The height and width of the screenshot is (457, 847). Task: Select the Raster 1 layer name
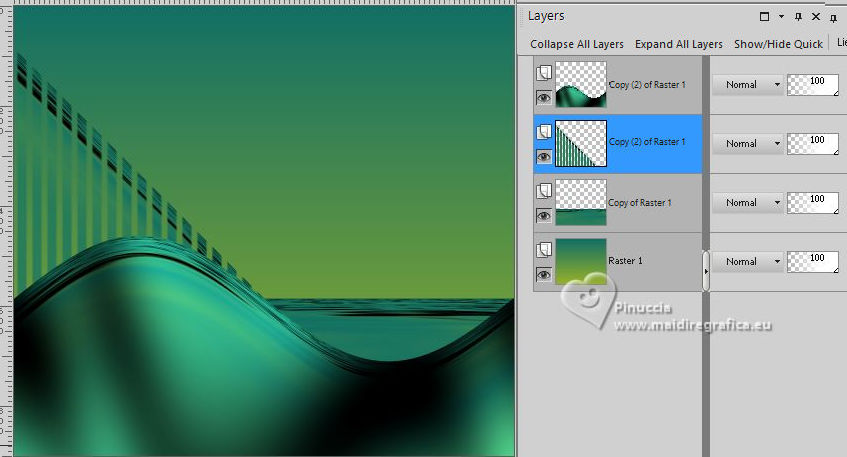[x=625, y=261]
